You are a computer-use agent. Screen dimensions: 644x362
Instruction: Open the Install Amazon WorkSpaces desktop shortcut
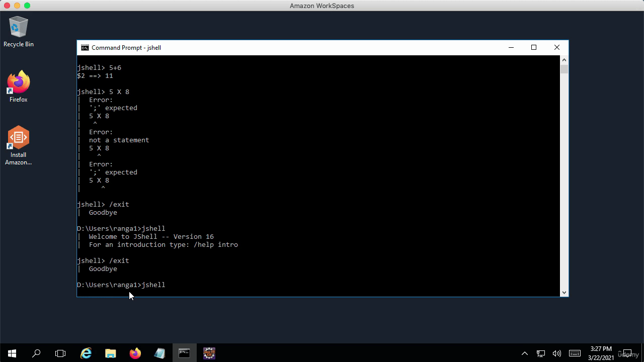coord(18,138)
